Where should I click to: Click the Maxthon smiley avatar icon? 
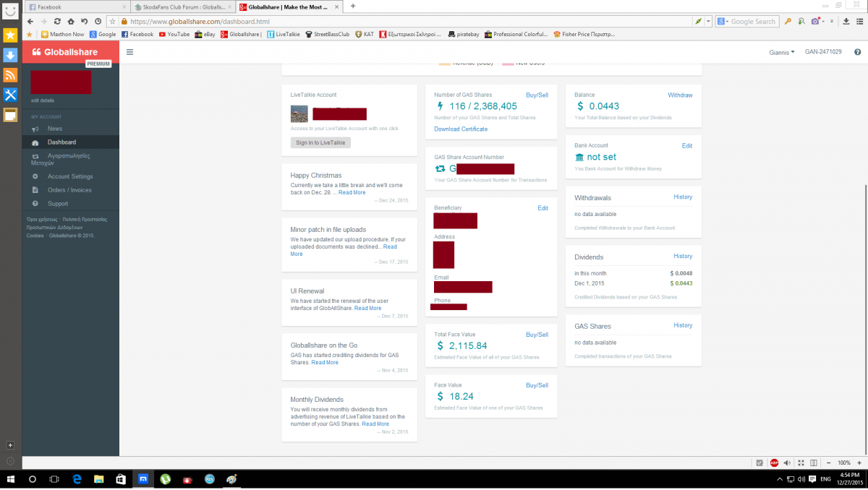(10, 10)
